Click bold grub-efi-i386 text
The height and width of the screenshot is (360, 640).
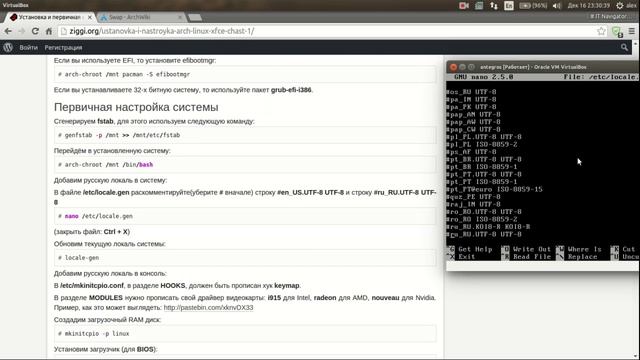point(291,90)
